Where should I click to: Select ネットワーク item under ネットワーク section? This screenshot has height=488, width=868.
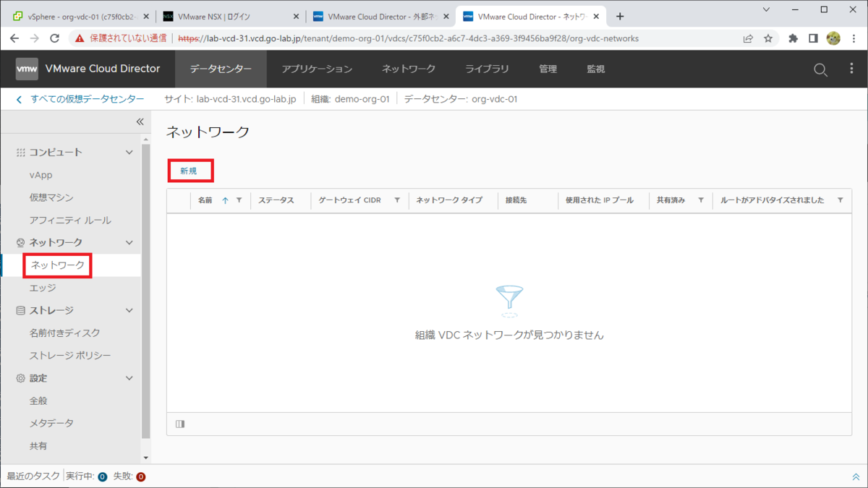[x=58, y=265]
